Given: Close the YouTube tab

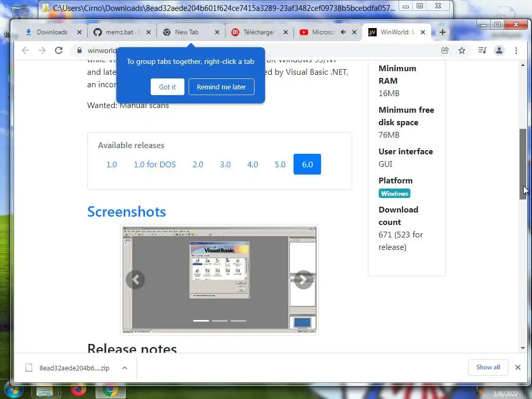Looking at the screenshot, I should (x=354, y=32).
